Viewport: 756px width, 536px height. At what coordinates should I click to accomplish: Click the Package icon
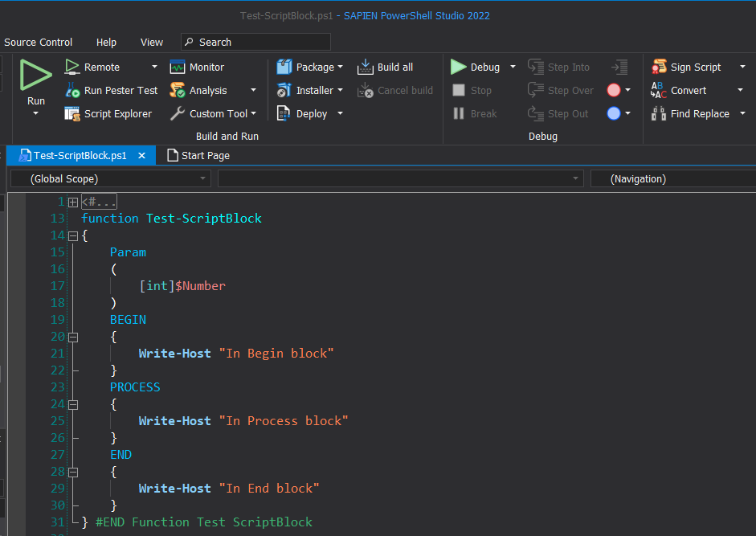284,67
